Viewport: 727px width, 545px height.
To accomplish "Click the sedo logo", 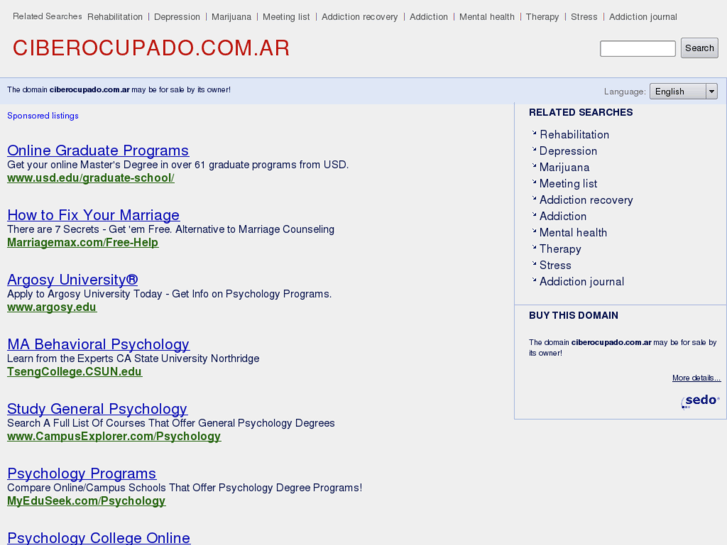I will [x=700, y=401].
